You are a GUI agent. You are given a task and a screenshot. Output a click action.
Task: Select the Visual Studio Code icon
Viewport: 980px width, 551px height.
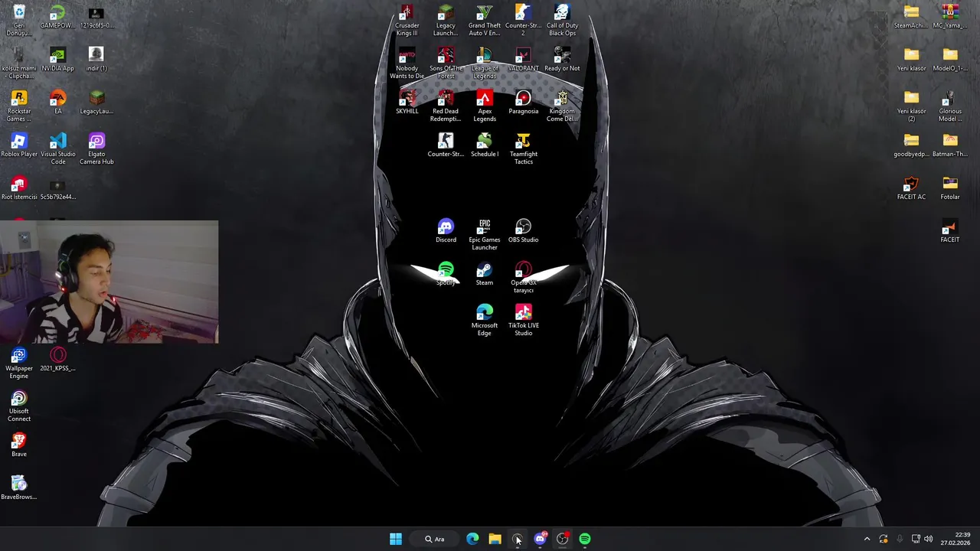coord(58,149)
